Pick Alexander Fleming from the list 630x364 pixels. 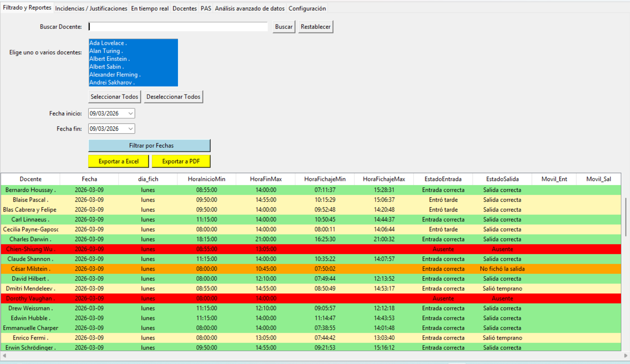pos(115,75)
